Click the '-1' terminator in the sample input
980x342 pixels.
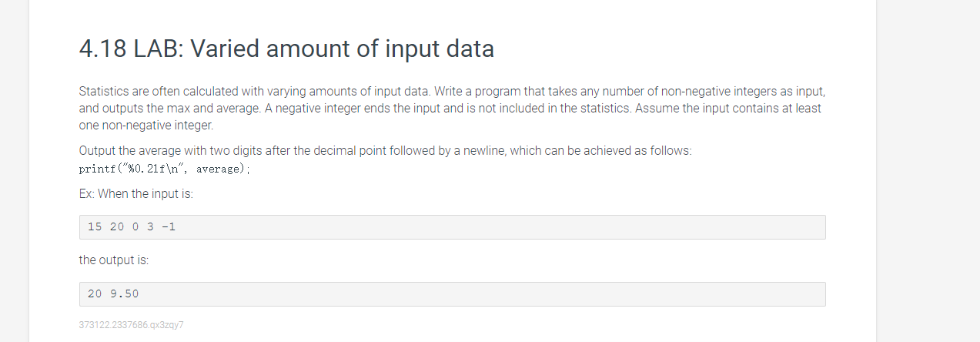pos(169,227)
